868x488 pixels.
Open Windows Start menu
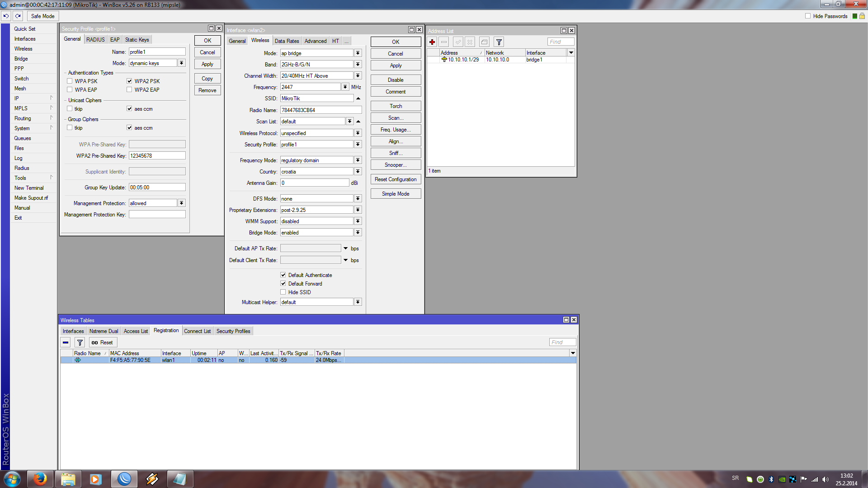(x=12, y=479)
